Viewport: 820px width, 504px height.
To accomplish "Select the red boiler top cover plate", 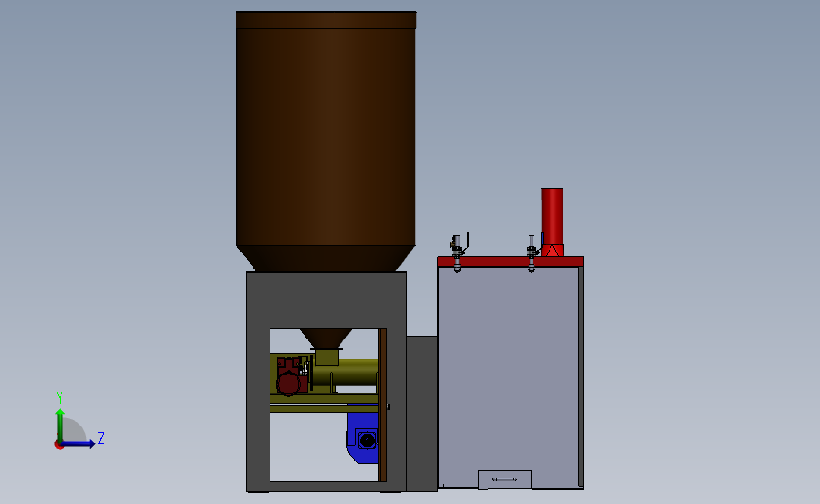I will 510,261.
